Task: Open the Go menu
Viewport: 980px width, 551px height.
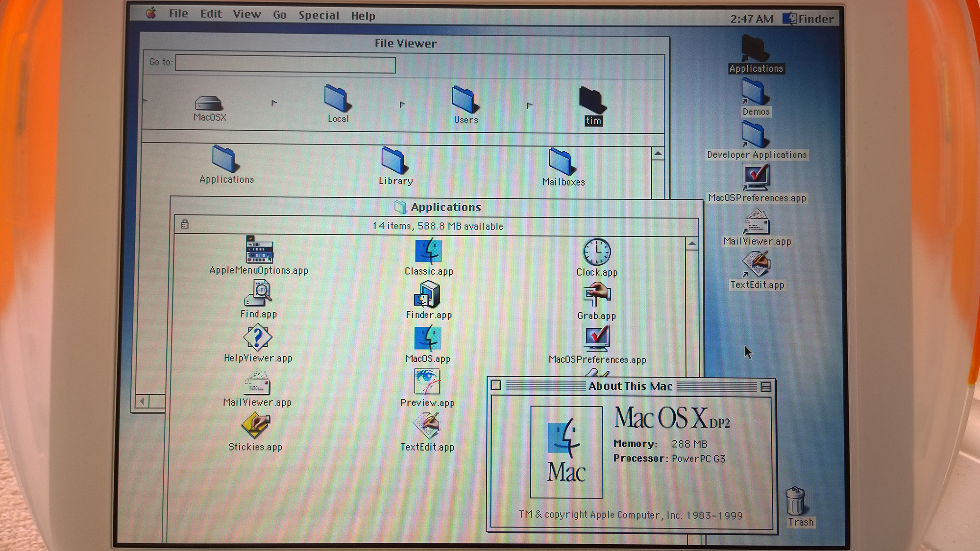Action: [280, 15]
